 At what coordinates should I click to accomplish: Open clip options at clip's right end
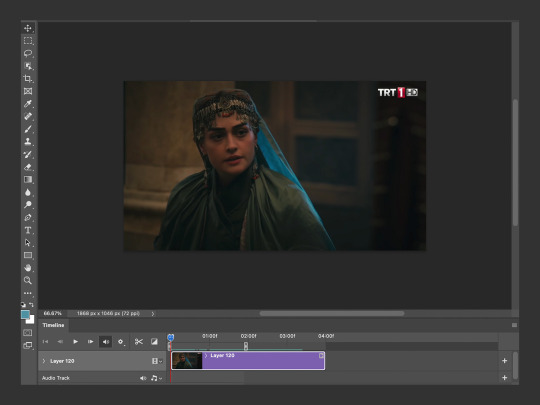321,355
